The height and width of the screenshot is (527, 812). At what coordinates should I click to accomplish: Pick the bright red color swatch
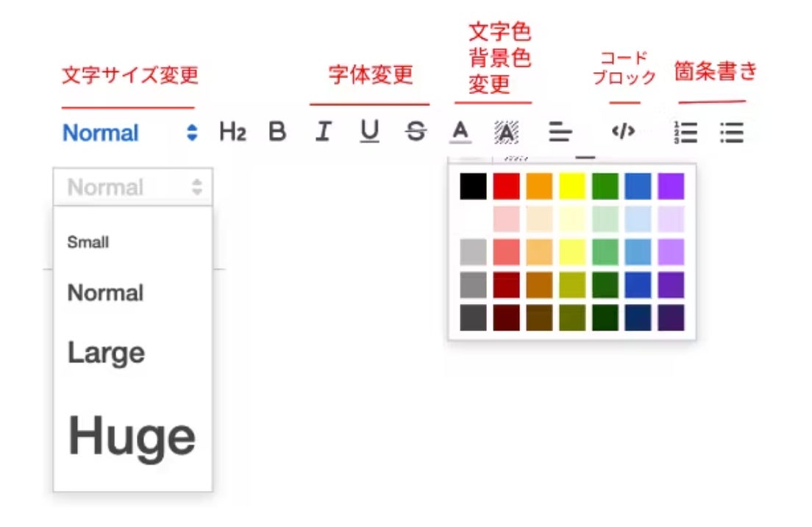tap(506, 186)
